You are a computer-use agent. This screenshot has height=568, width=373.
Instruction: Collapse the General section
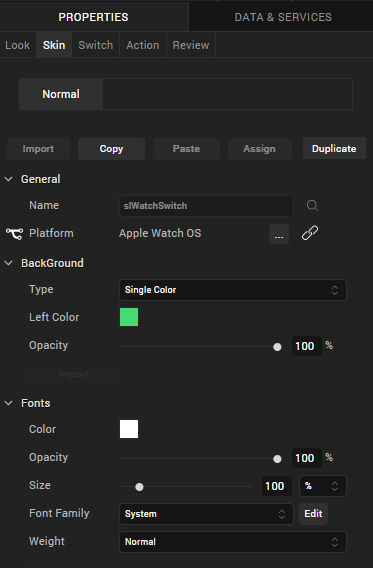(8, 179)
